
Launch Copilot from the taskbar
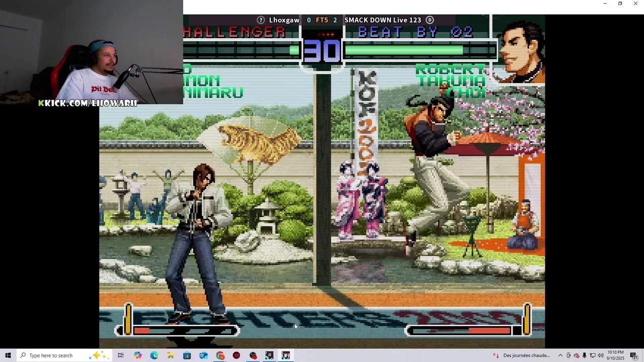pyautogui.click(x=137, y=355)
